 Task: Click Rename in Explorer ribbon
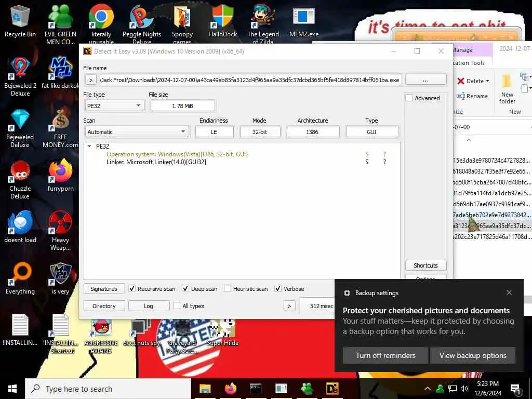point(472,96)
